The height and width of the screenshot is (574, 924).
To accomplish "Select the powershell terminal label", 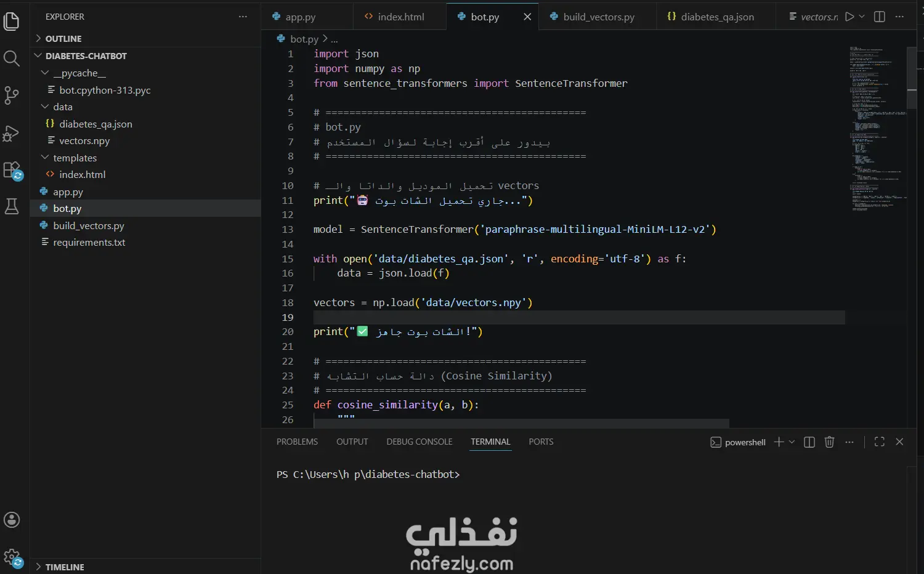I will (x=738, y=442).
